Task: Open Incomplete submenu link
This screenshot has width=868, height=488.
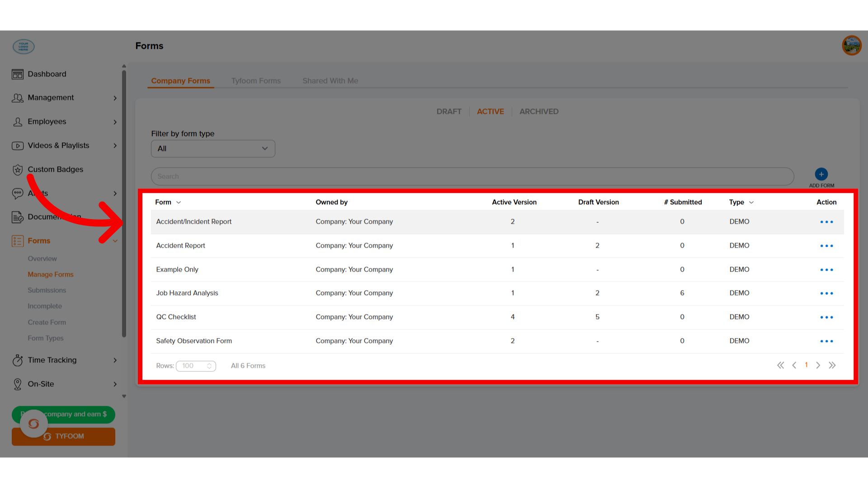Action: (x=45, y=306)
